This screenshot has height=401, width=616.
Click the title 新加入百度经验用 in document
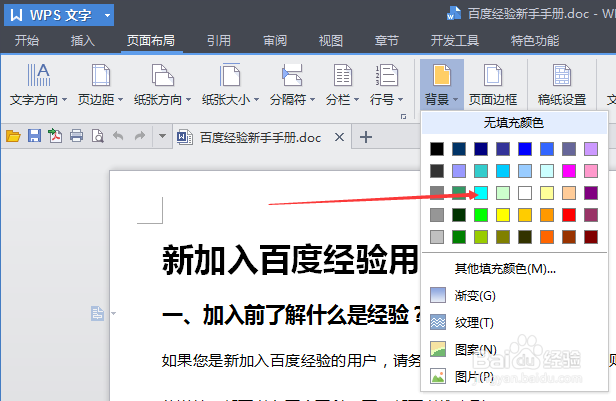290,260
